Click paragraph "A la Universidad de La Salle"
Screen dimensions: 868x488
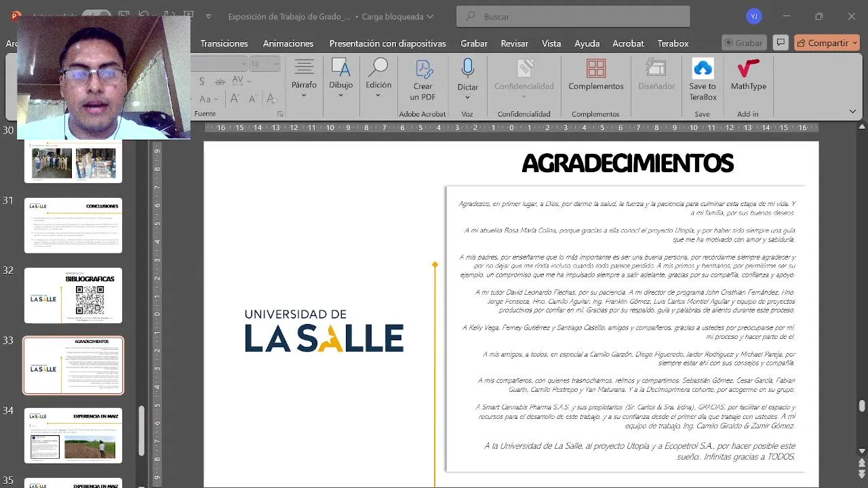[639, 451]
